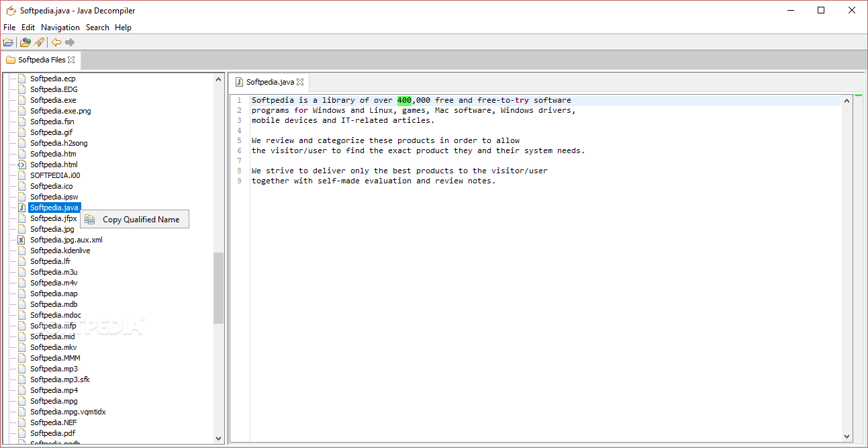Click the editor scroll up arrow
Screen dimensions: 868x448
point(847,101)
